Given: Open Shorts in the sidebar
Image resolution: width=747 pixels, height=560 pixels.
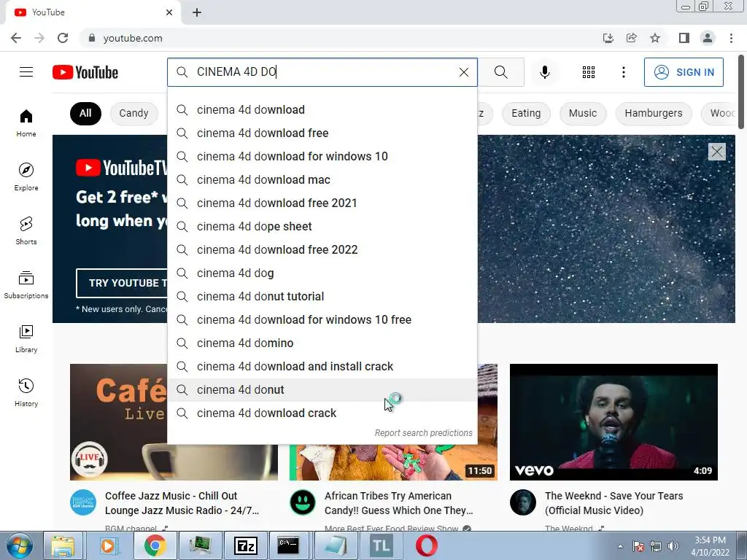Looking at the screenshot, I should (26, 231).
